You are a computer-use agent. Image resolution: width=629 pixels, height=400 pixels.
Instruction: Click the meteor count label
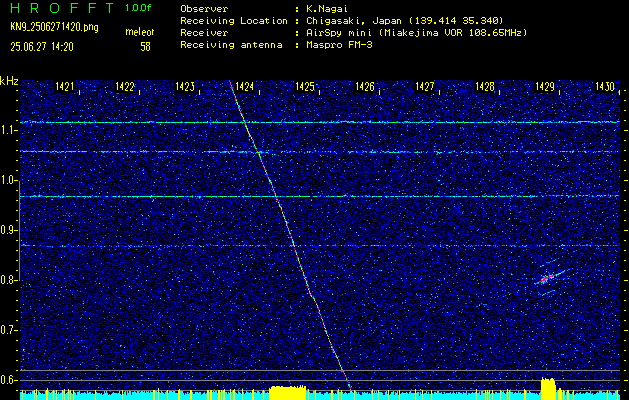click(x=140, y=32)
